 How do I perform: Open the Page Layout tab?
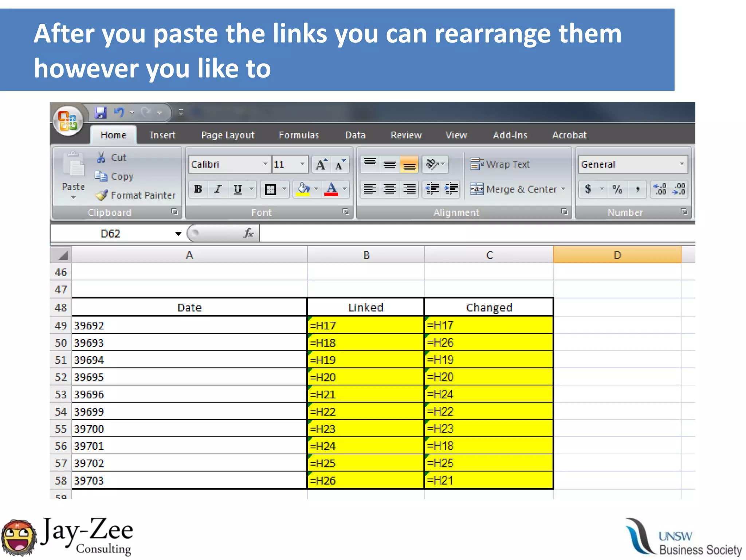tap(228, 135)
